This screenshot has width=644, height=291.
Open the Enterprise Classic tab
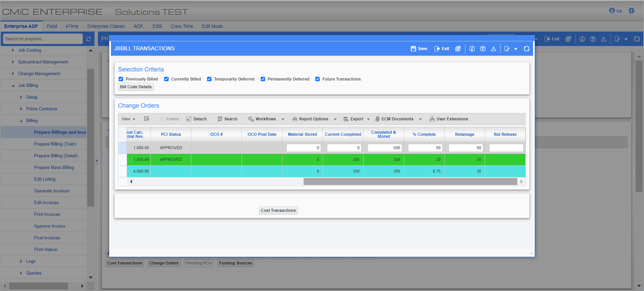pyautogui.click(x=106, y=26)
